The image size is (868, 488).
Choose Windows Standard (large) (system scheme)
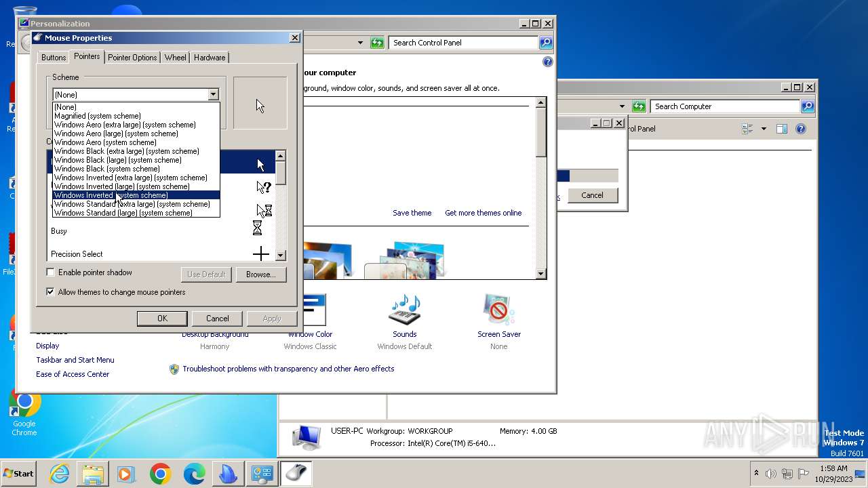click(136, 213)
